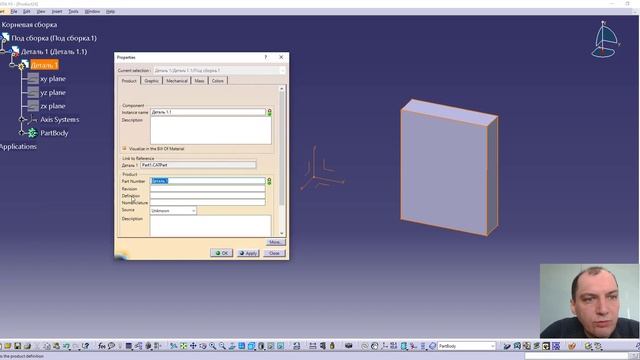Expand the PartBody tree node
Image resolution: width=640 pixels, height=360 pixels.
22,133
